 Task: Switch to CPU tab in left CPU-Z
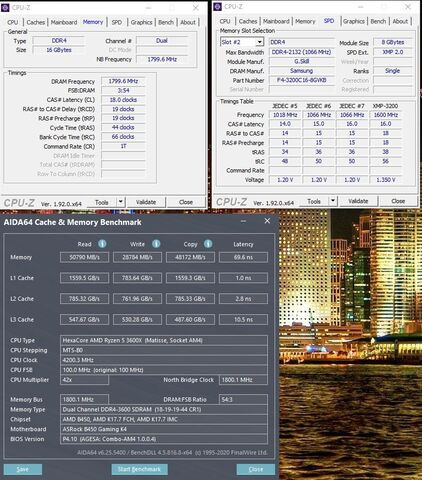[x=13, y=22]
